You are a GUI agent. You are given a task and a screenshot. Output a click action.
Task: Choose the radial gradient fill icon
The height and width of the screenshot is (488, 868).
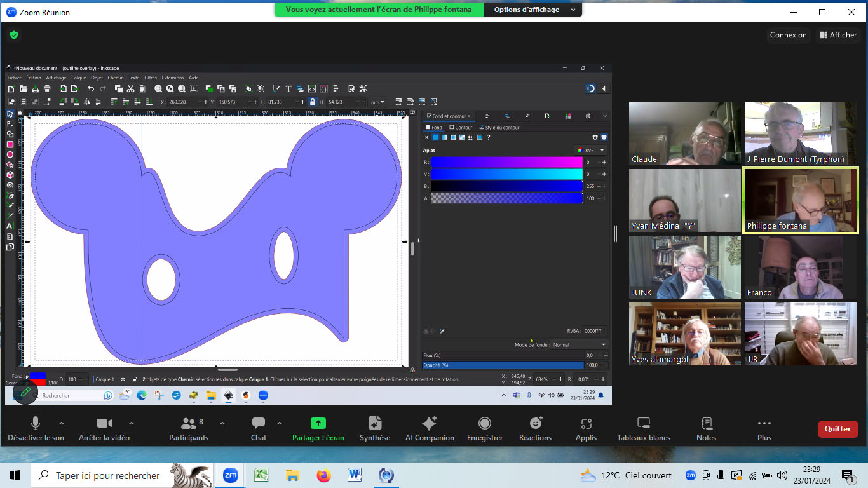tap(453, 137)
